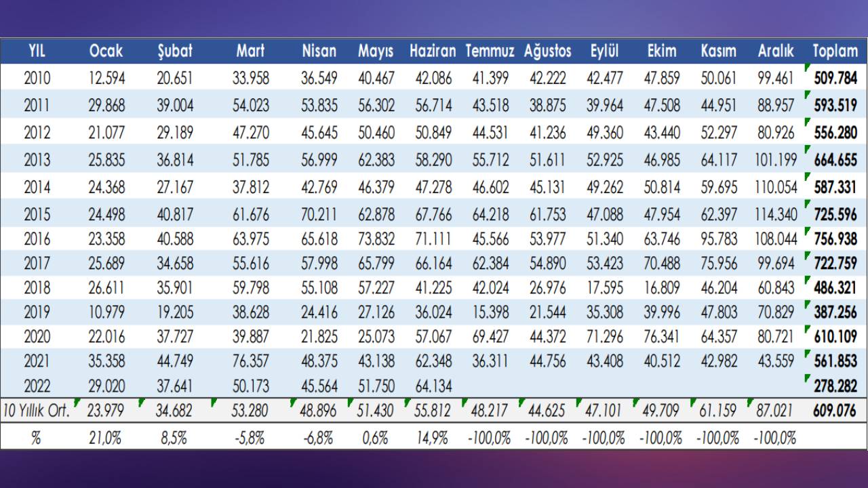Viewport: 868px width, 488px height.
Task: Click the 2010 year row label
Action: pyautogui.click(x=37, y=78)
